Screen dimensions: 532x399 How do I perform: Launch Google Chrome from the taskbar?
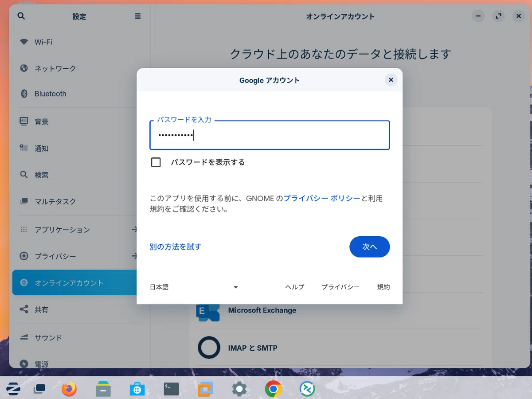click(x=273, y=389)
